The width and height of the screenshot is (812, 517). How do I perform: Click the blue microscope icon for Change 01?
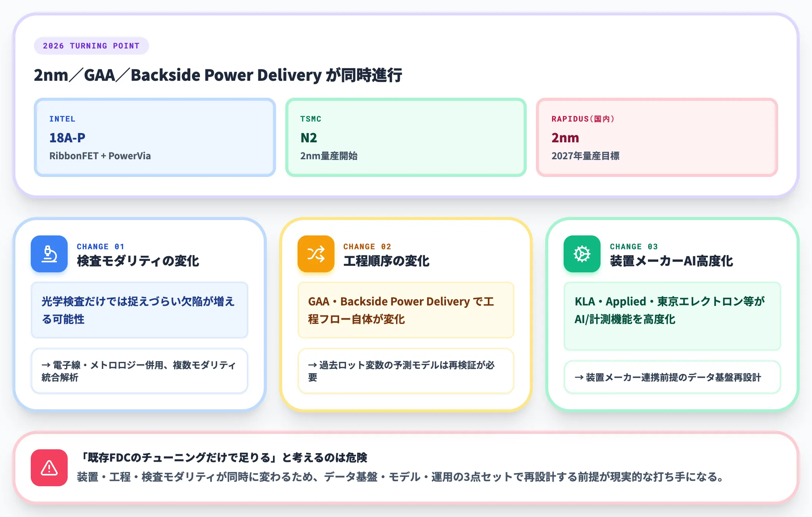tap(49, 254)
